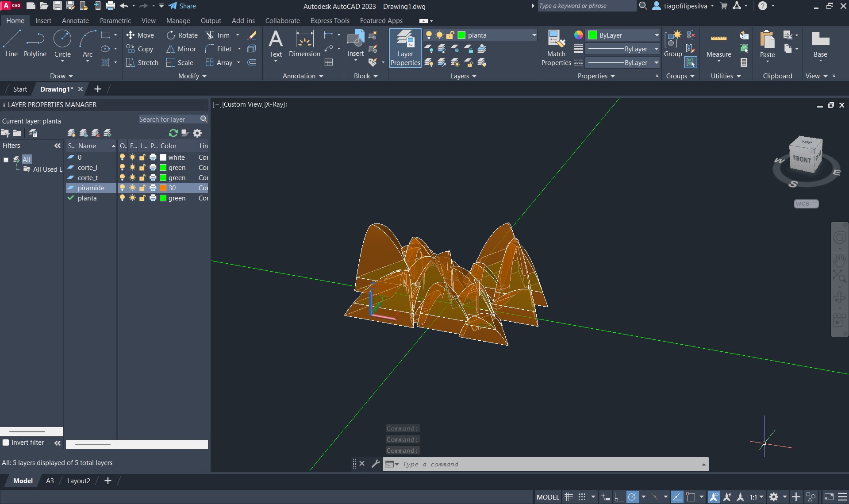Select the Line drawing tool
This screenshot has height=504, width=849.
tap(12, 44)
